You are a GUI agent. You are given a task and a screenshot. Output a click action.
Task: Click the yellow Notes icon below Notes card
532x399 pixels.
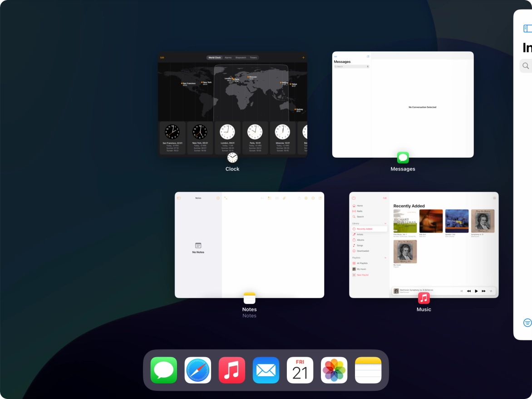click(250, 298)
